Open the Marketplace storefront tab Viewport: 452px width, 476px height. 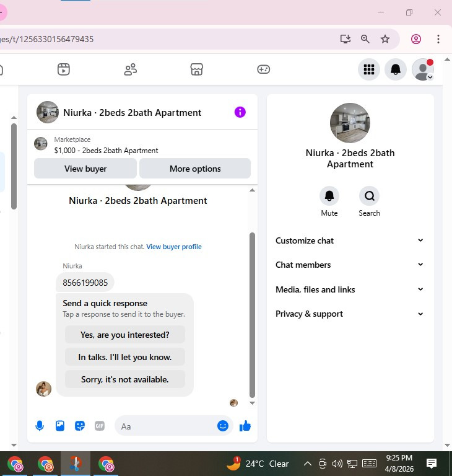point(196,69)
